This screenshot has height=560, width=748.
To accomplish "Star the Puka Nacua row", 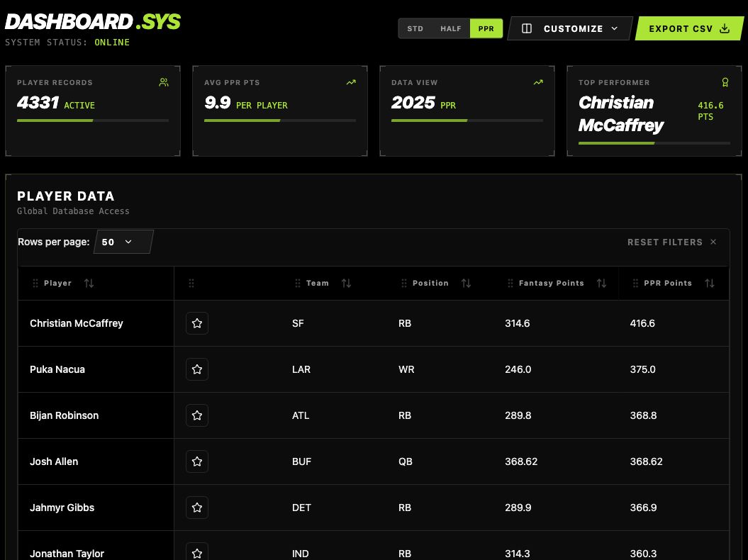I will (x=197, y=369).
